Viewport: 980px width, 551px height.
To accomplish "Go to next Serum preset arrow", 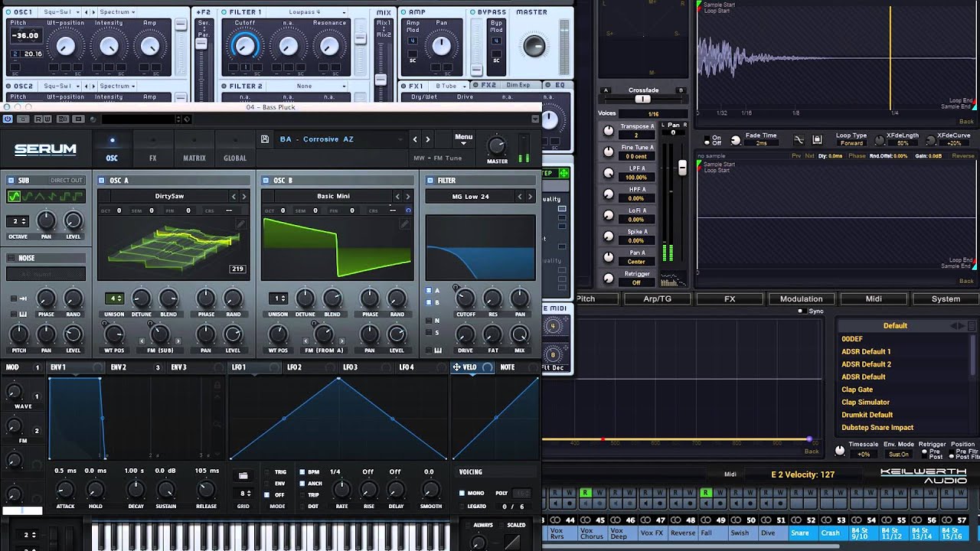I will 427,139.
